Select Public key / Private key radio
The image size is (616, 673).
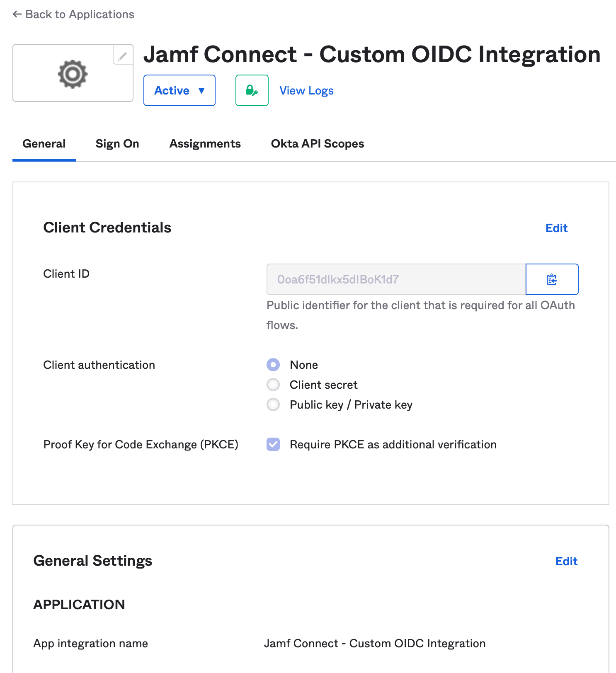[273, 404]
